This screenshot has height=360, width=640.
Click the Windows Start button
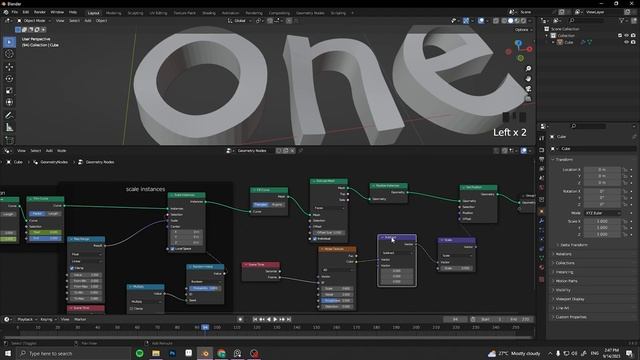pos(8,353)
